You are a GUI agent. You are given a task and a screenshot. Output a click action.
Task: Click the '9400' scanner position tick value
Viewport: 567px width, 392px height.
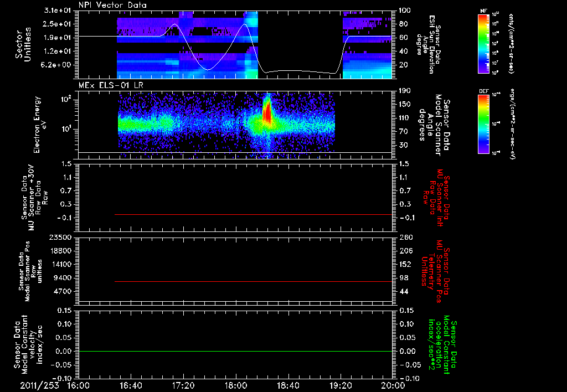[x=63, y=278]
